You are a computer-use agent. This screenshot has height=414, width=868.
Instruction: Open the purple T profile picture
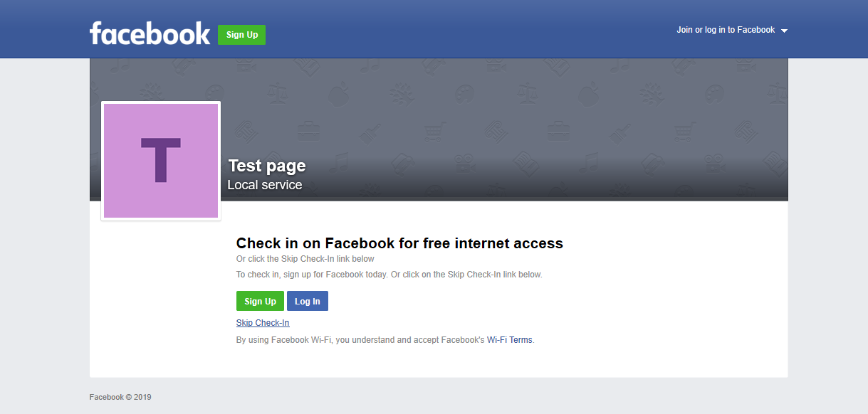pyautogui.click(x=161, y=161)
